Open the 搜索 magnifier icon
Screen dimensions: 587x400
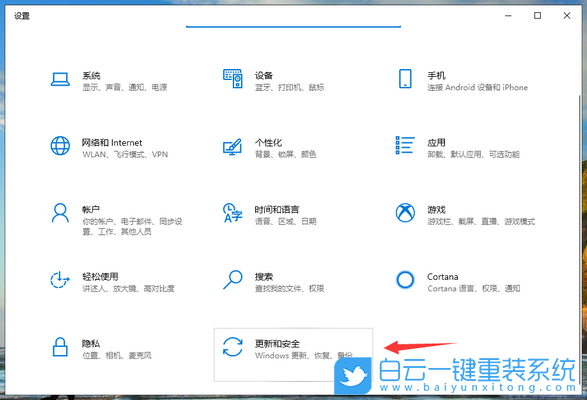click(x=232, y=280)
